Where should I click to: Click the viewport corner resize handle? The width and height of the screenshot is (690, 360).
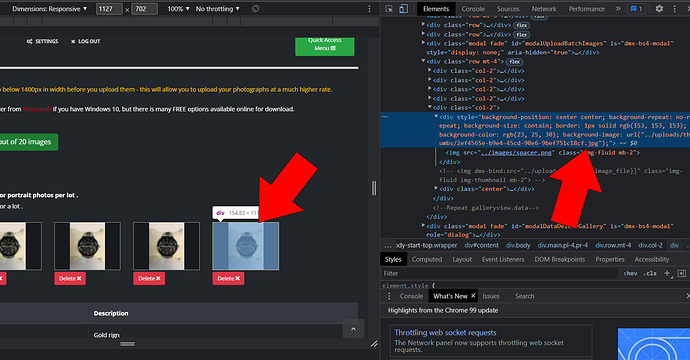point(374,344)
